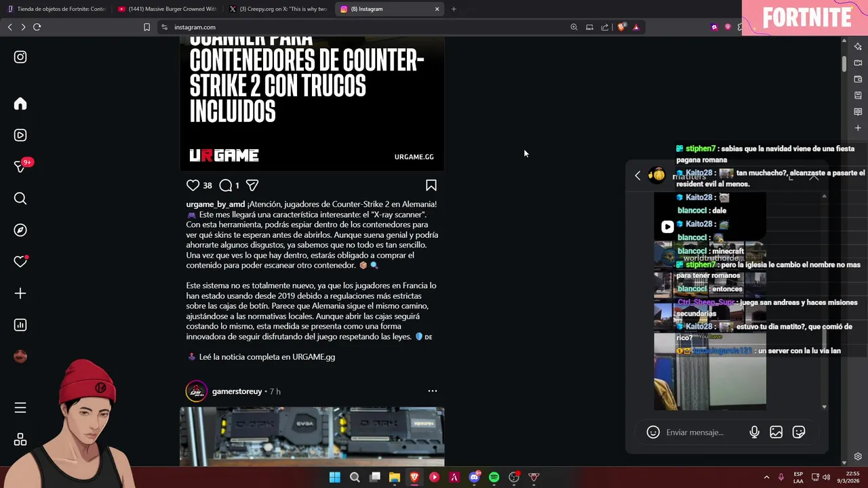868x488 pixels.
Task: Open Brave Rewards triangle icon
Action: coord(636,27)
